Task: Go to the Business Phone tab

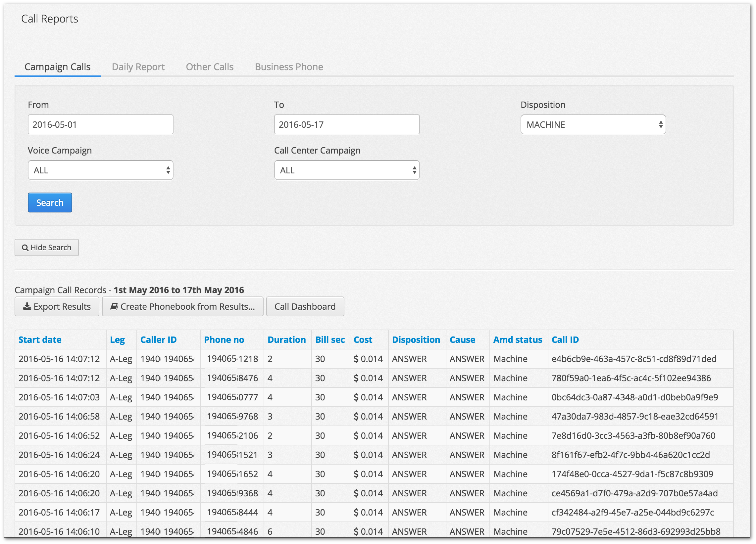Action: click(x=289, y=67)
